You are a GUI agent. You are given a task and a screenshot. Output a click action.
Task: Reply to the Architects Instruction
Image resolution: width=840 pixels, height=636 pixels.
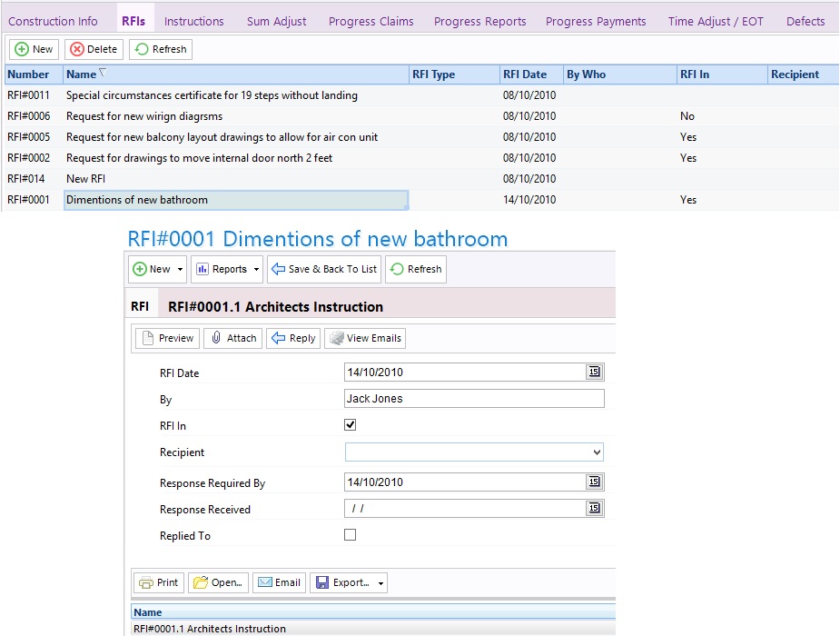(x=293, y=338)
